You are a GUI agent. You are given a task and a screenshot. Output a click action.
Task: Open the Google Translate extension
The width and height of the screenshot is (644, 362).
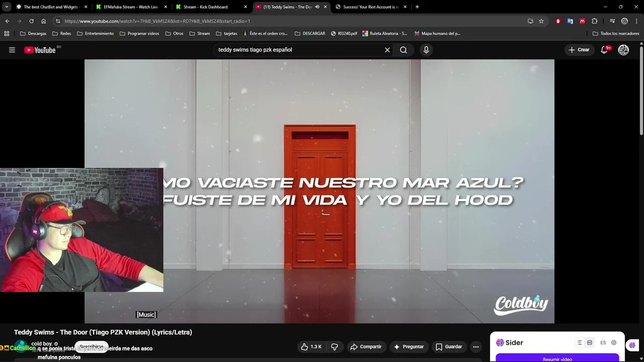pyautogui.click(x=570, y=21)
